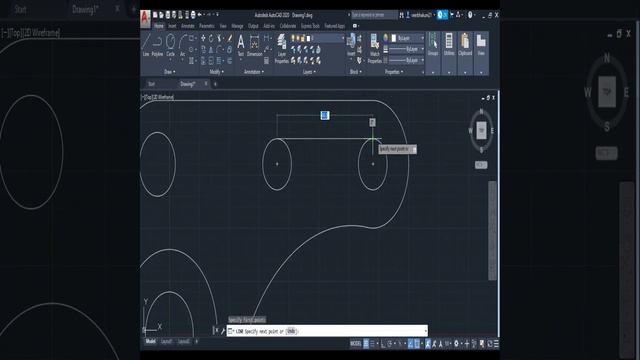The width and height of the screenshot is (640, 360).
Task: Select the Arc tool
Action: coord(182,45)
